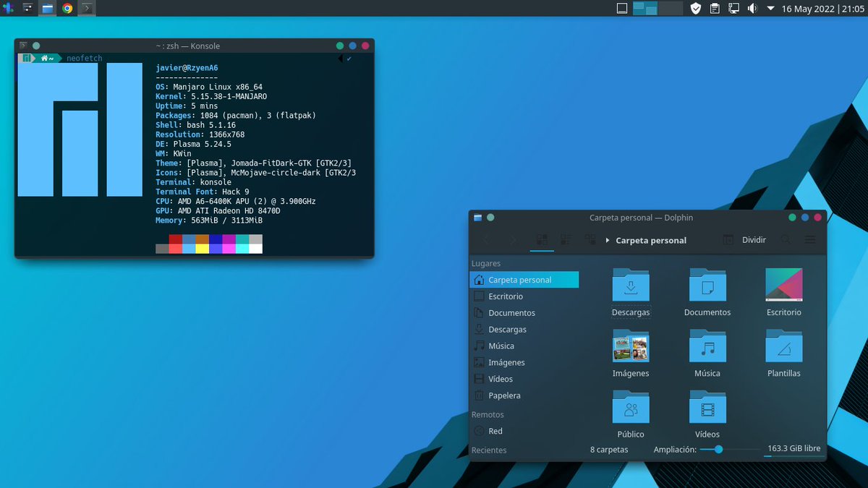
Task: Open the application launcher in top panel
Action: pos(8,9)
